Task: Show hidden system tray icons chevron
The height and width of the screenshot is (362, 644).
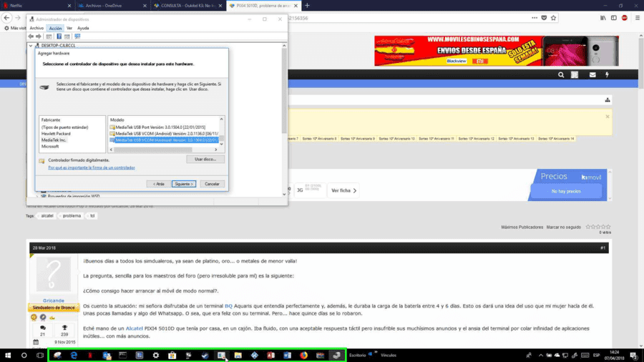Action: click(x=540, y=356)
